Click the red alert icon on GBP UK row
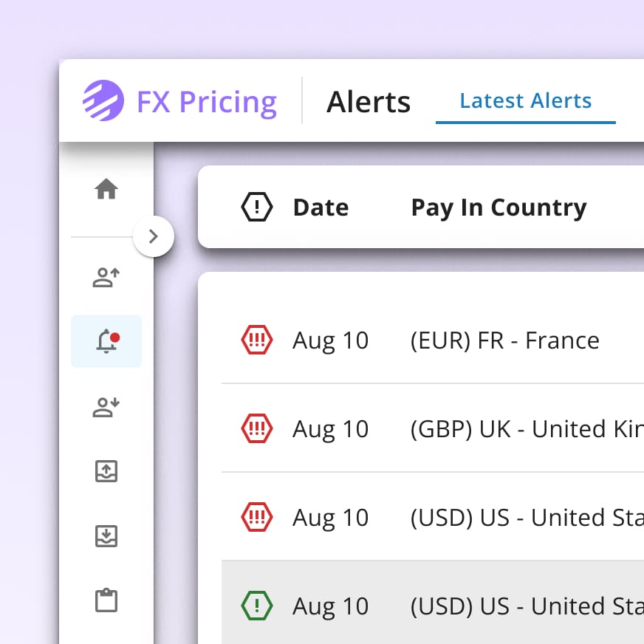Screen dimensions: 644x644 [x=257, y=429]
